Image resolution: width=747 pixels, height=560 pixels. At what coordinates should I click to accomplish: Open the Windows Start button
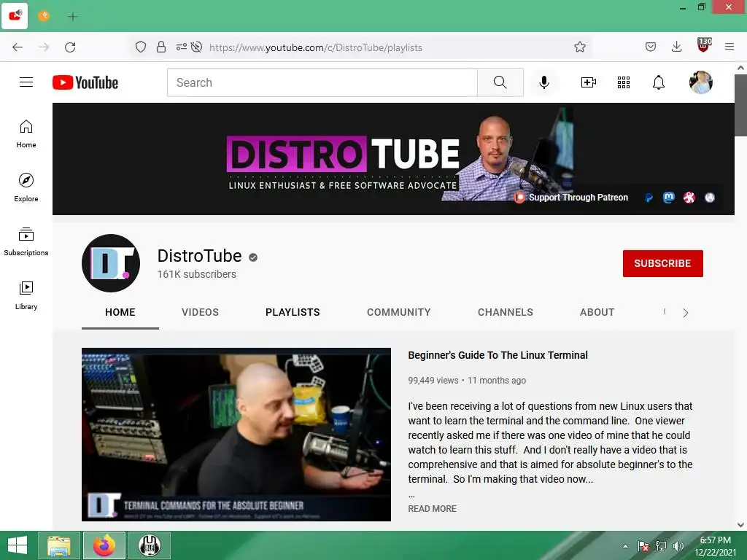point(18,545)
